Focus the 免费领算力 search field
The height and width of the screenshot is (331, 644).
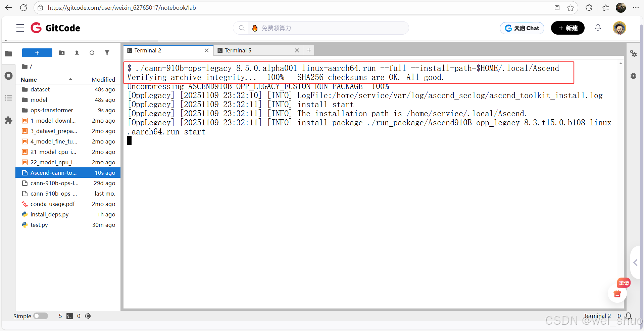[321, 28]
